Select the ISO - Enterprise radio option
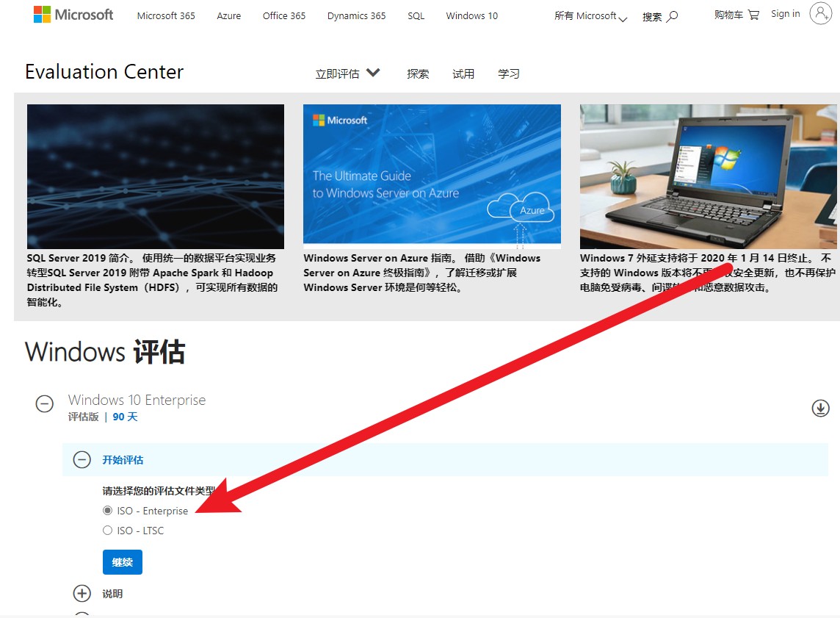The image size is (840, 618). [108, 510]
